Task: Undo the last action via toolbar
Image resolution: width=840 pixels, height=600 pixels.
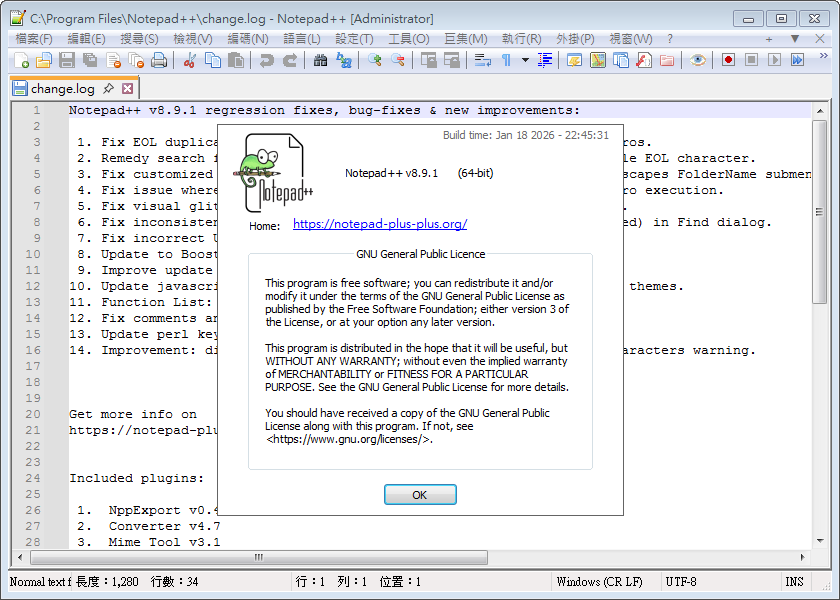Action: [266, 60]
